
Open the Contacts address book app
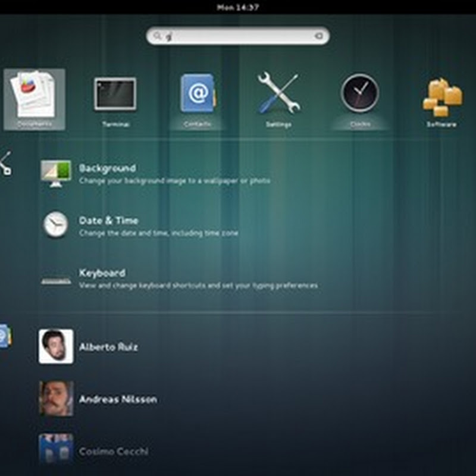(x=198, y=99)
